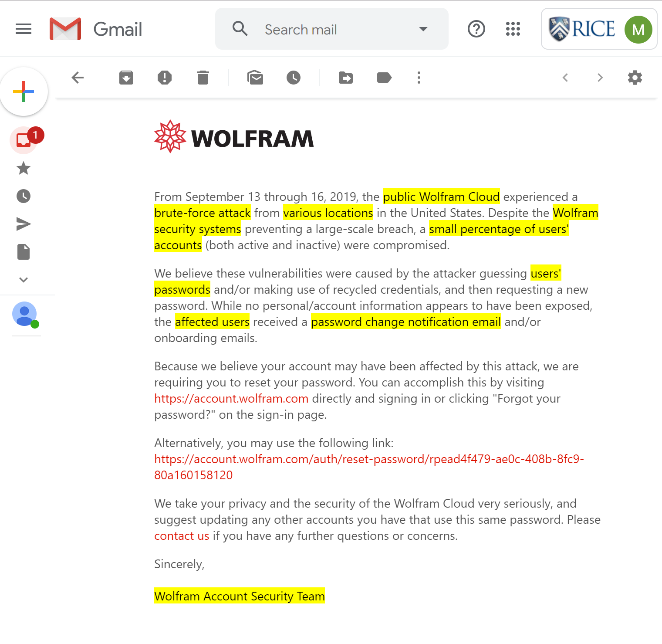Go to the newer email arrow
662x644 pixels.
(565, 78)
